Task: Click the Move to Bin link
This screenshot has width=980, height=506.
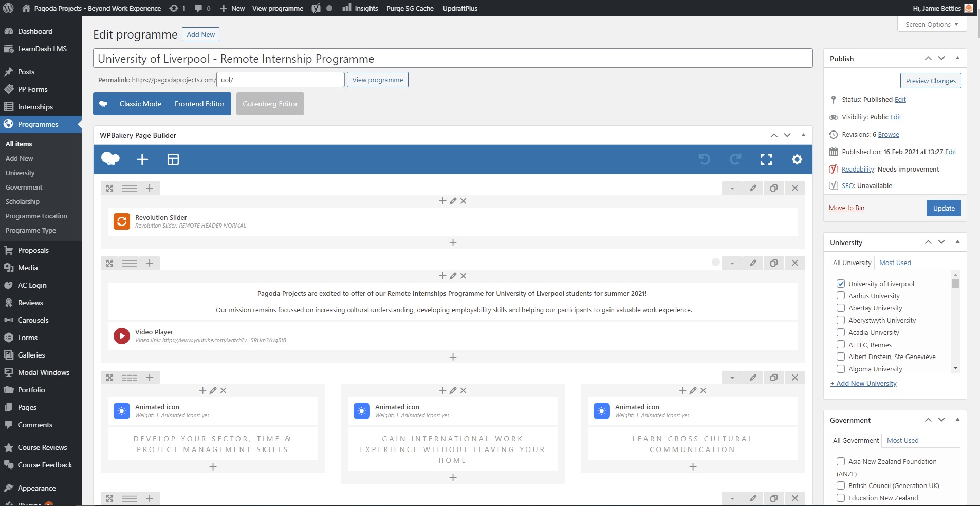Action: click(846, 208)
